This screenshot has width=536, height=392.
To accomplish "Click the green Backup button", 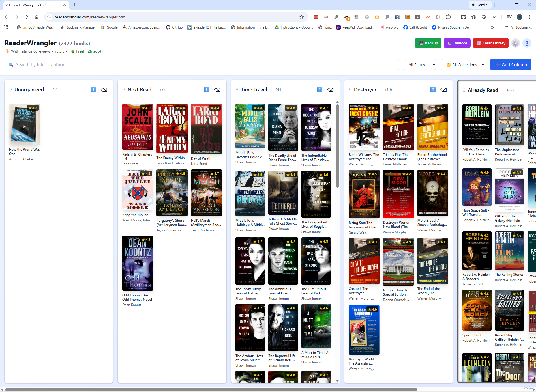I will 428,43.
